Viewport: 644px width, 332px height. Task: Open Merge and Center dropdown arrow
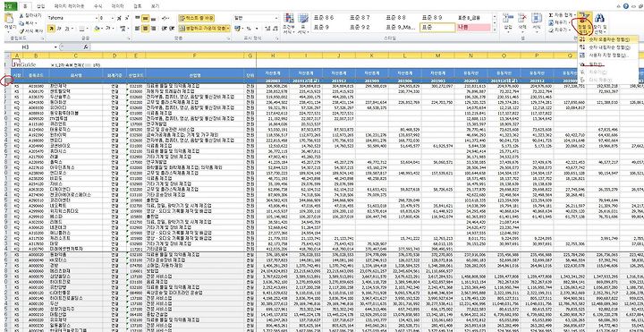coord(228,29)
